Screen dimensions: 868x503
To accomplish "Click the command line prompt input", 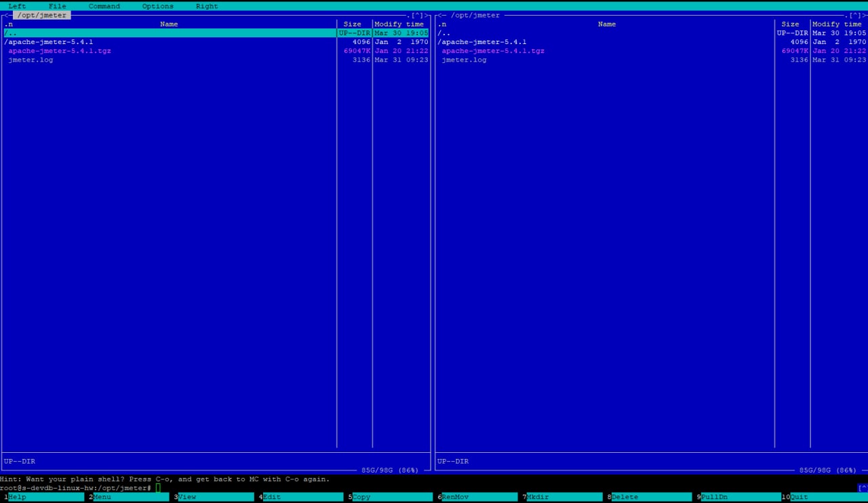I will coord(505,488).
